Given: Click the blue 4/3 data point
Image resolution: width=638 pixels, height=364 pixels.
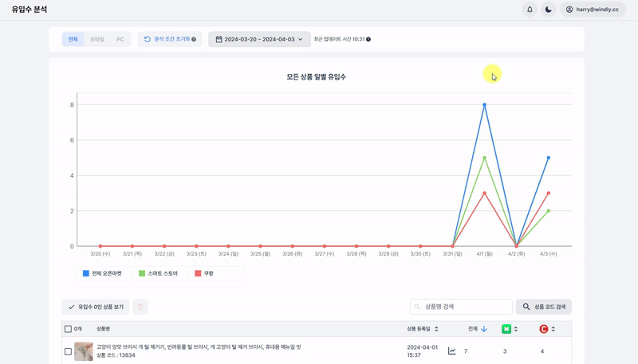Looking at the screenshot, I should coord(549,158).
